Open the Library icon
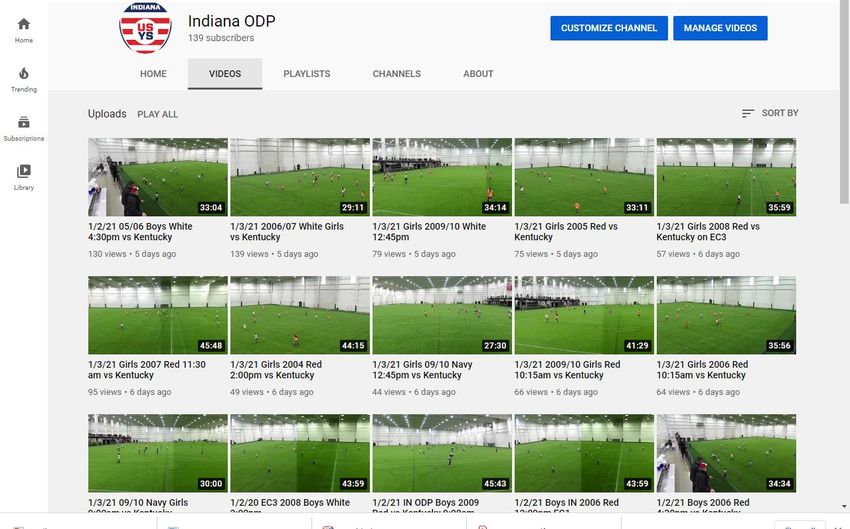Screen dimensions: 850x529 (24, 172)
